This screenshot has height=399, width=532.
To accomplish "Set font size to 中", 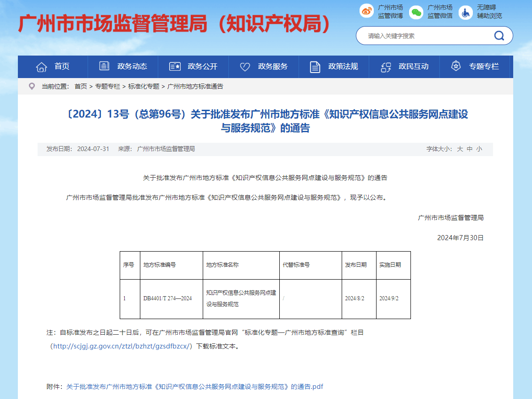I will (x=470, y=149).
